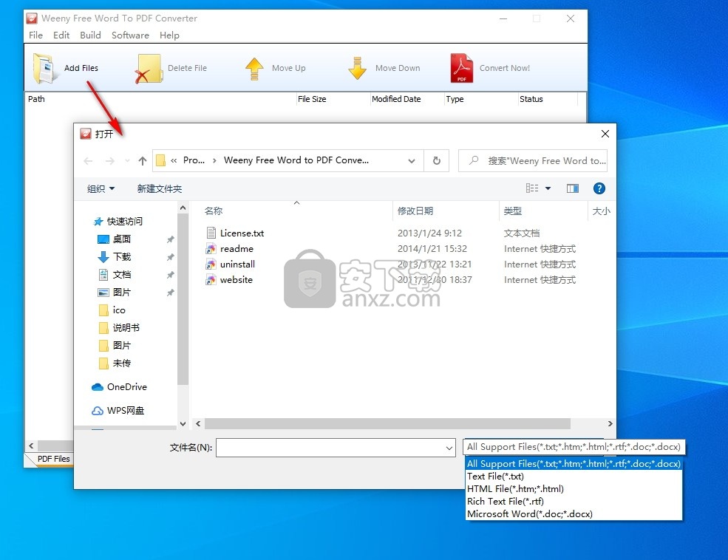The height and width of the screenshot is (560, 728).
Task: Select the License.txt file
Action: pyautogui.click(x=235, y=233)
